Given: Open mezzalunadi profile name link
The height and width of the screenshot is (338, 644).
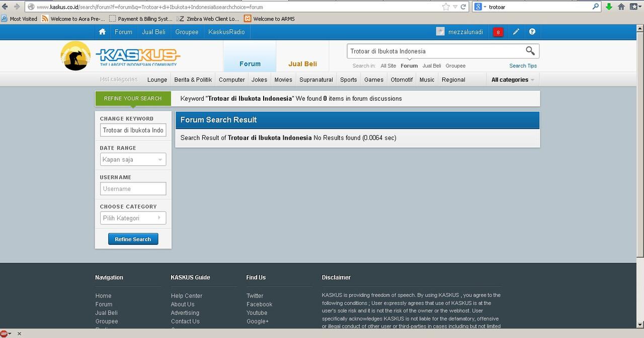Looking at the screenshot, I should tap(465, 32).
